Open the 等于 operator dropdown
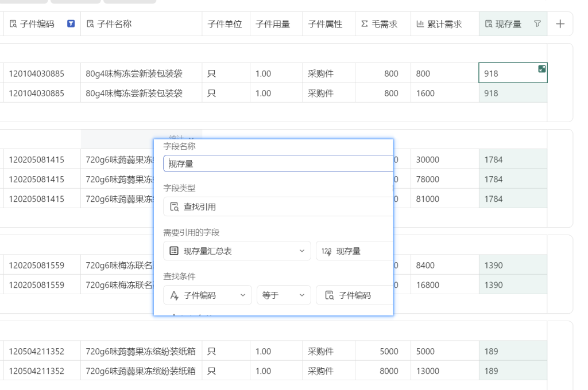 click(x=284, y=295)
